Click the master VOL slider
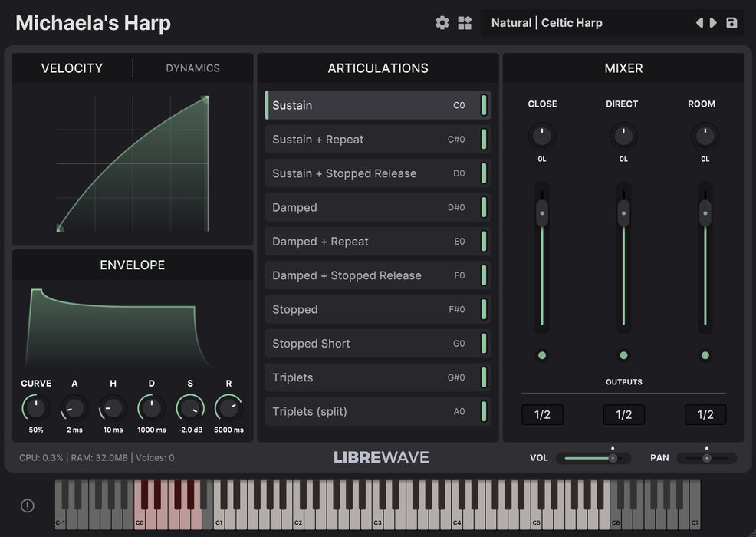 tap(593, 458)
